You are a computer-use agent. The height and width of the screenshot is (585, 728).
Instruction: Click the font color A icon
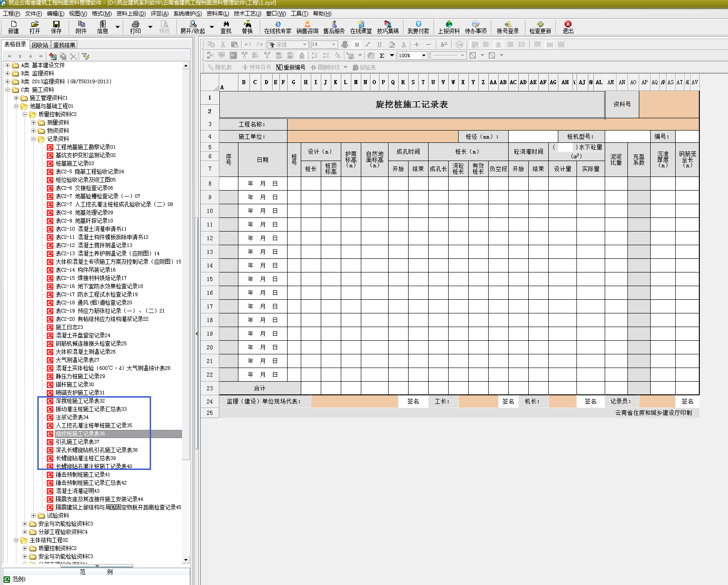click(x=404, y=45)
